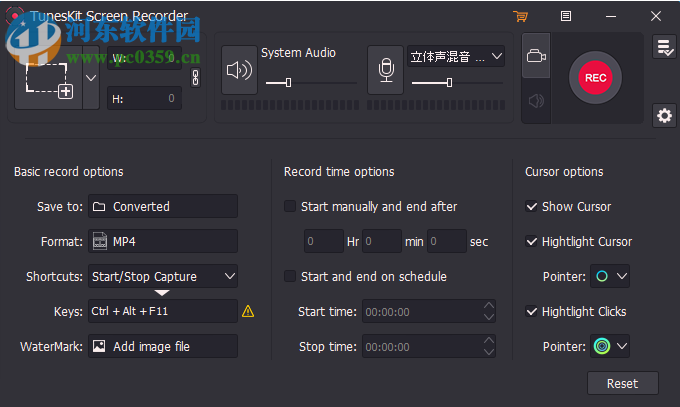Click the Start time input field
Screen dimensions: 680x407
tap(429, 312)
